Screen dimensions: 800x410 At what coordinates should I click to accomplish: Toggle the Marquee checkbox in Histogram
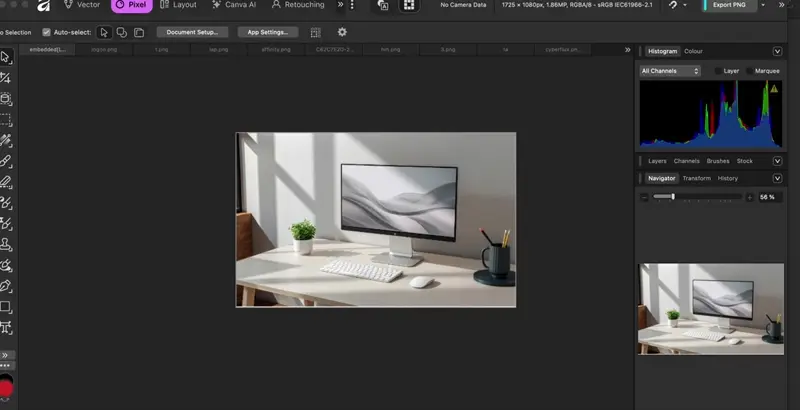749,71
